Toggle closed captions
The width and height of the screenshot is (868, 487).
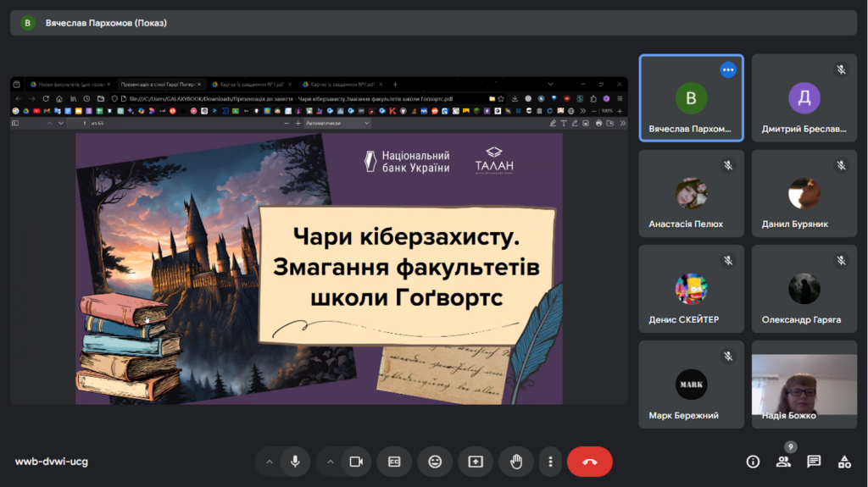point(394,462)
